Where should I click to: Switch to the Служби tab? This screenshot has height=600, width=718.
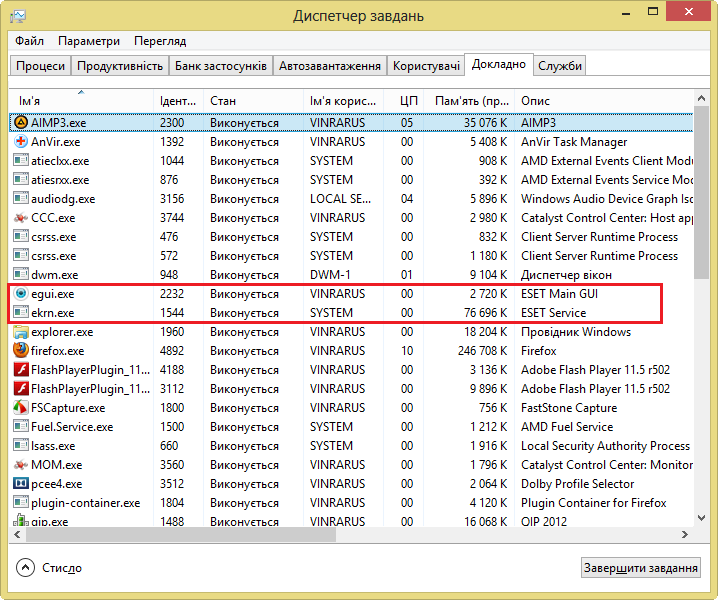coord(560,66)
